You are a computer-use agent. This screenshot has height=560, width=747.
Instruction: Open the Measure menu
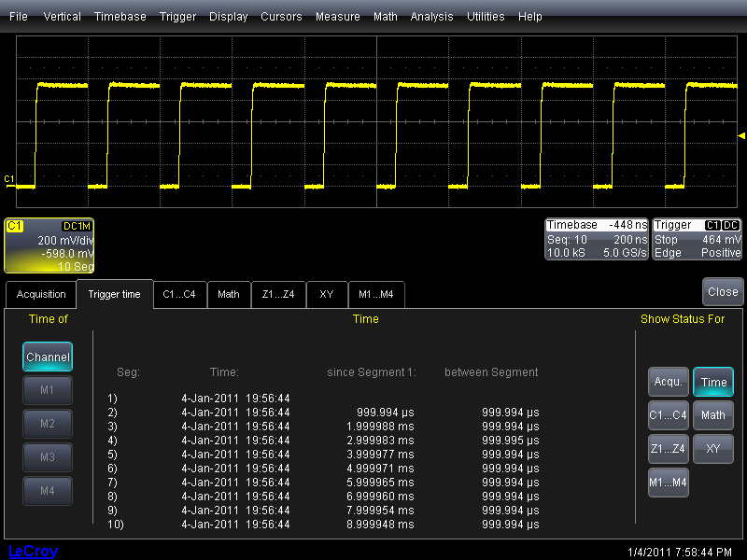(x=337, y=17)
